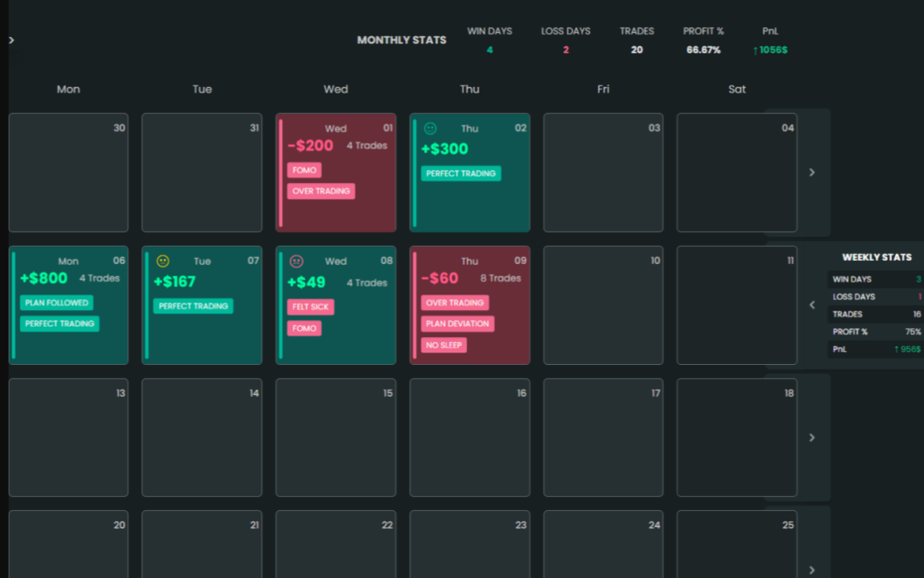Click the monthly Profit % value 66.67%
The height and width of the screenshot is (578, 924).
click(x=703, y=50)
